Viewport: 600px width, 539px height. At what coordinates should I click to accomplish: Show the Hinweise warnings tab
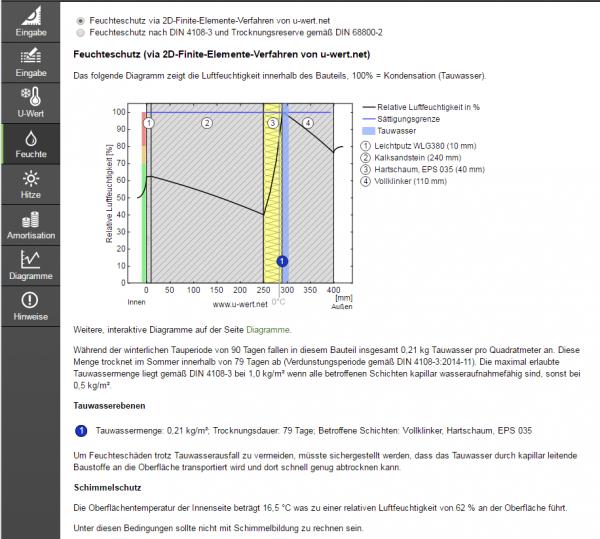(30, 306)
